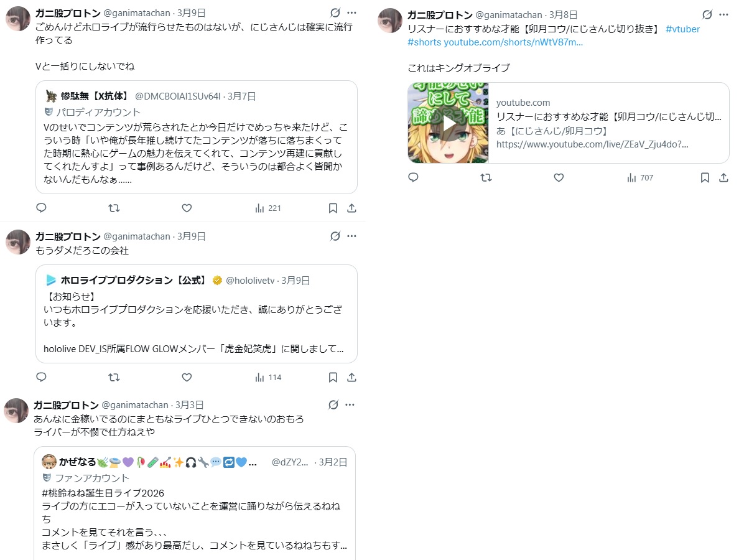The width and height of the screenshot is (744, 560).
Task: Open more options on the March 8 tweet
Action: pyautogui.click(x=723, y=15)
